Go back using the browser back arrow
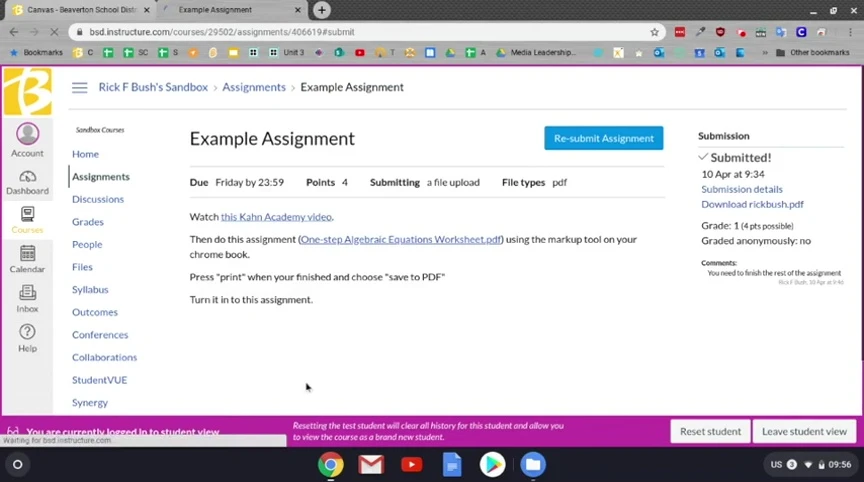The width and height of the screenshot is (864, 482). point(14,32)
